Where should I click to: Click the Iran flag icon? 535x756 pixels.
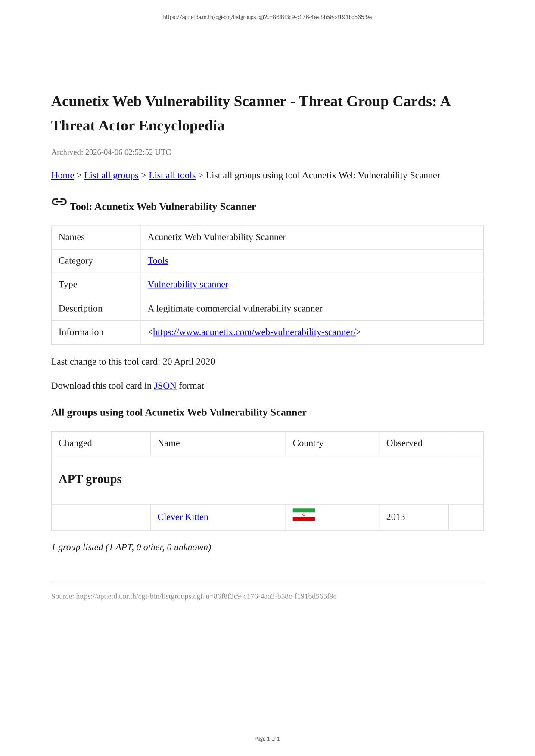pyautogui.click(x=304, y=515)
